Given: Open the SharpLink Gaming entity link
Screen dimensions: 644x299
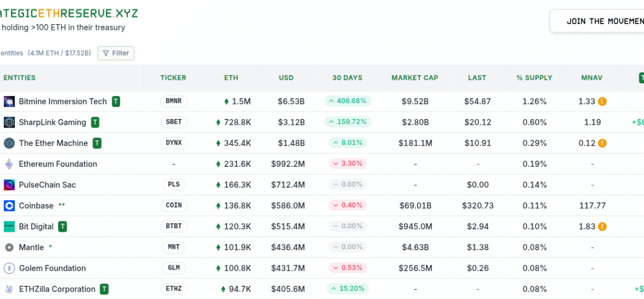Looking at the screenshot, I should pos(52,122).
